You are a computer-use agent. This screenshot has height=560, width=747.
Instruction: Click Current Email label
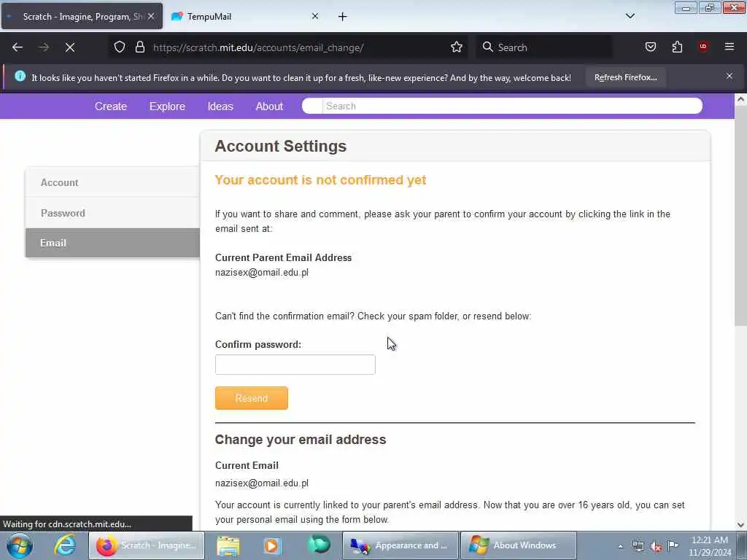click(247, 465)
